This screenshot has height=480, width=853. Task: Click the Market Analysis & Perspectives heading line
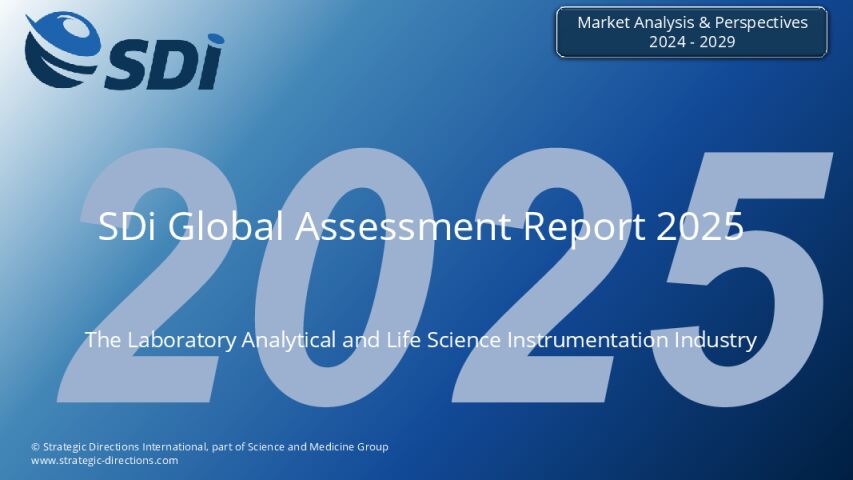coord(692,22)
